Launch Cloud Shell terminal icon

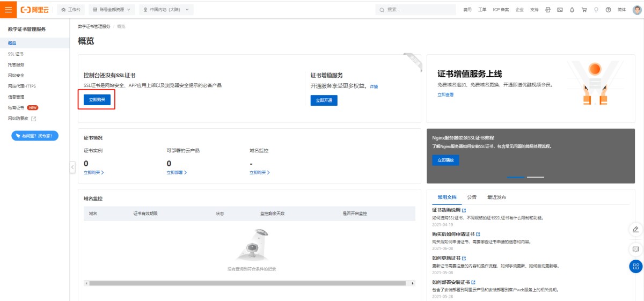pos(560,10)
